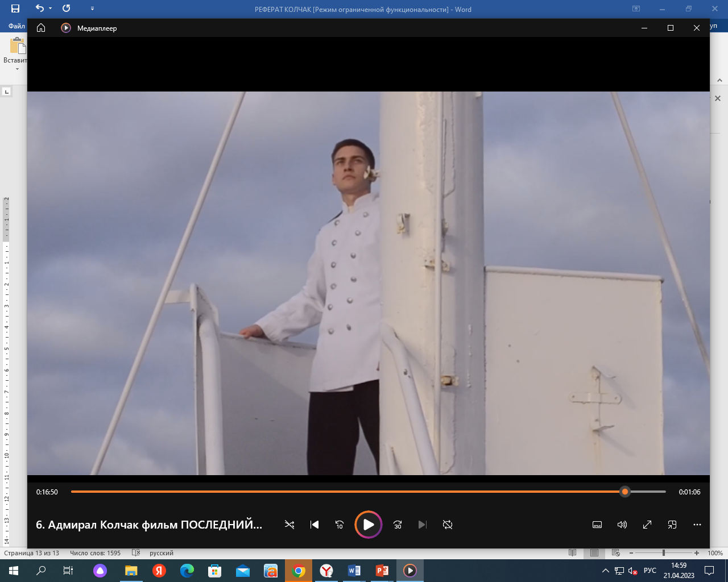
Task: Click the 100% zoom level button
Action: click(x=715, y=553)
